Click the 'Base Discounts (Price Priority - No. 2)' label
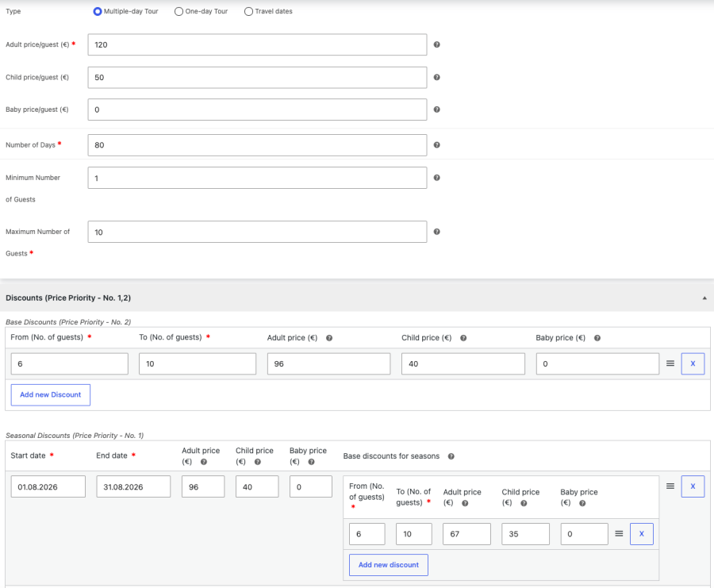Viewport: 714px width, 588px height. pos(68,322)
